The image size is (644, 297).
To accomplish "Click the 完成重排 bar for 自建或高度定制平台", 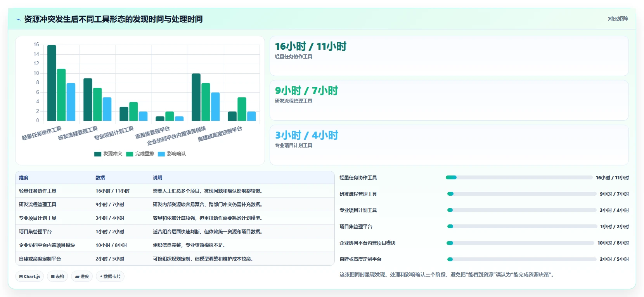I will tap(242, 109).
